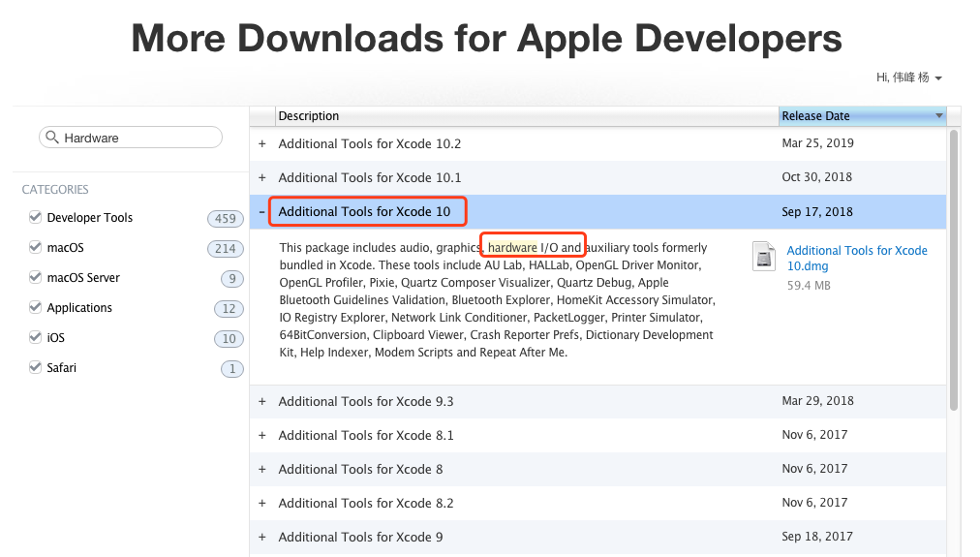Click the CATEGORIES heading
Screen dimensions: 980x557
(55, 190)
